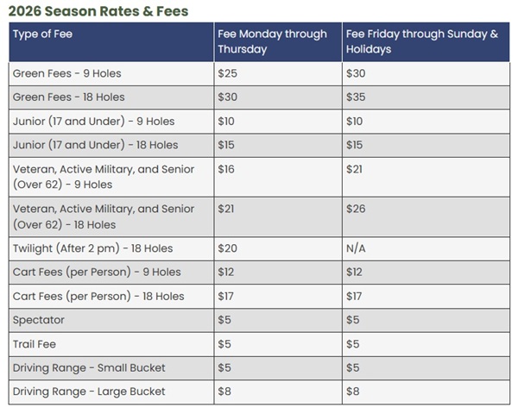The width and height of the screenshot is (518, 420).
Task: Select the "Driving Range - Large Bucket" label
Action: (89, 392)
